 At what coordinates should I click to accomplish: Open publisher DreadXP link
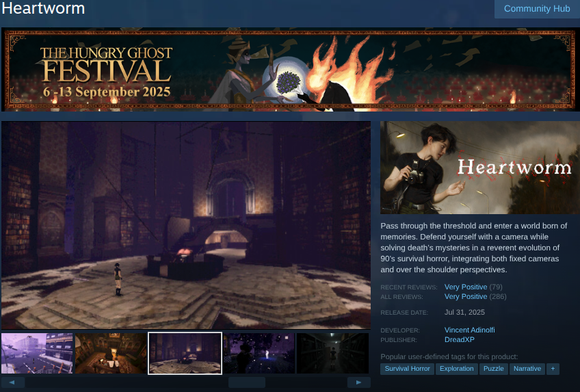point(460,339)
